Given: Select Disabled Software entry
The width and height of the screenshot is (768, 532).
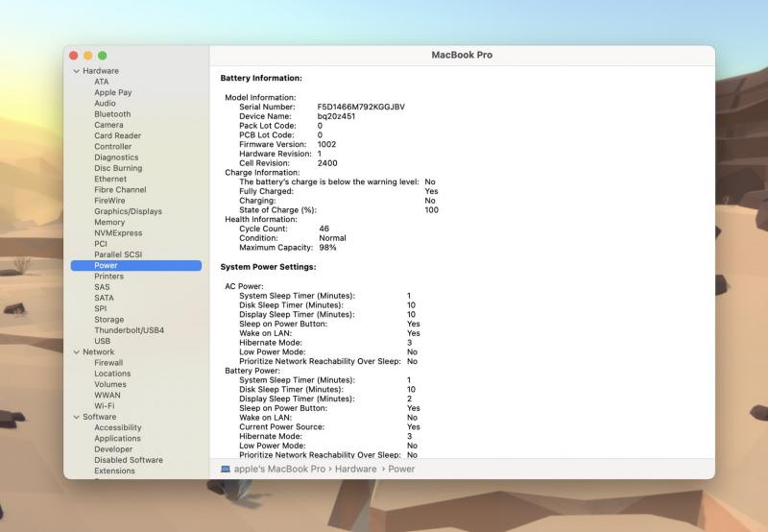Looking at the screenshot, I should tap(129, 460).
